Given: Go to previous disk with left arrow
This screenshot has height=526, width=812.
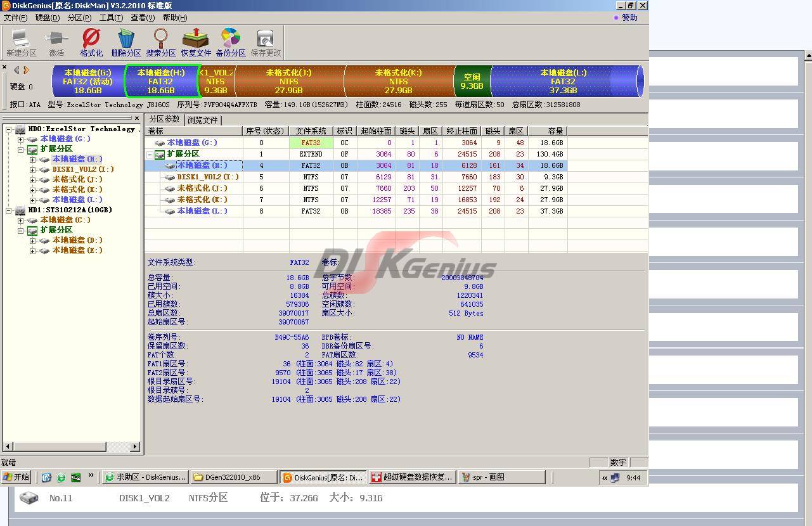Looking at the screenshot, I should [x=16, y=70].
